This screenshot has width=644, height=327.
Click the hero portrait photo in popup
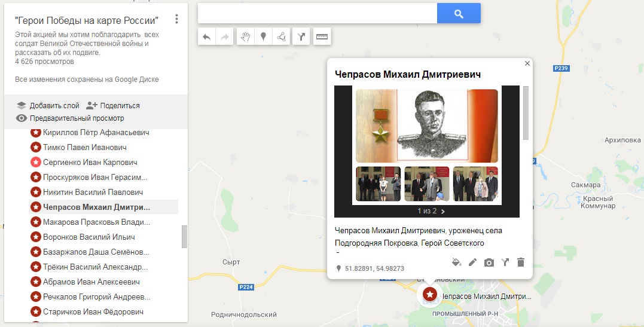tap(427, 126)
